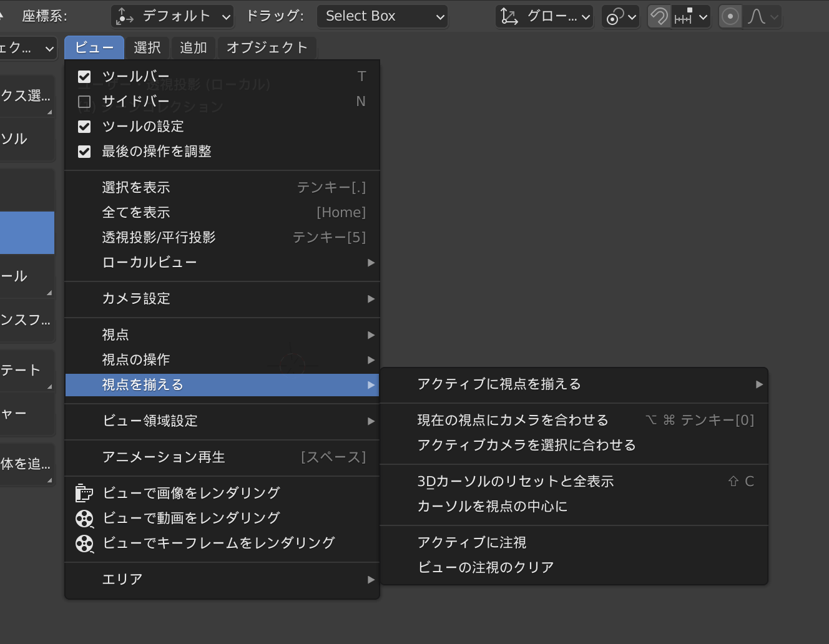The height and width of the screenshot is (644, 829).
Task: Enable the サイドバー checkbox
Action: (84, 102)
